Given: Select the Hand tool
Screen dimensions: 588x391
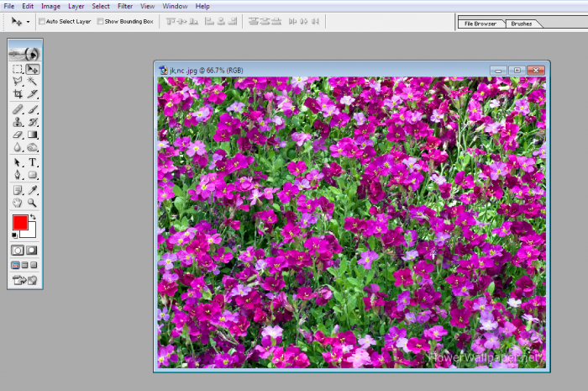Looking at the screenshot, I should 18,203.
